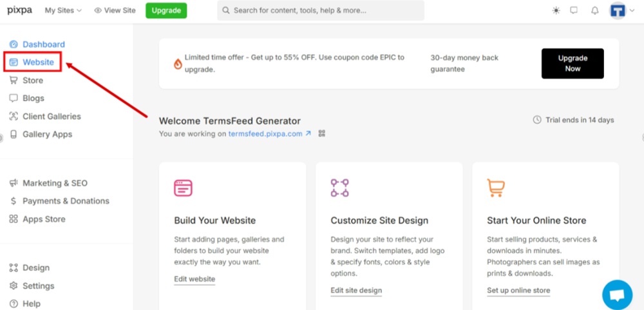Click the flame offer icon
Screen dimensions: 644x310
178,64
